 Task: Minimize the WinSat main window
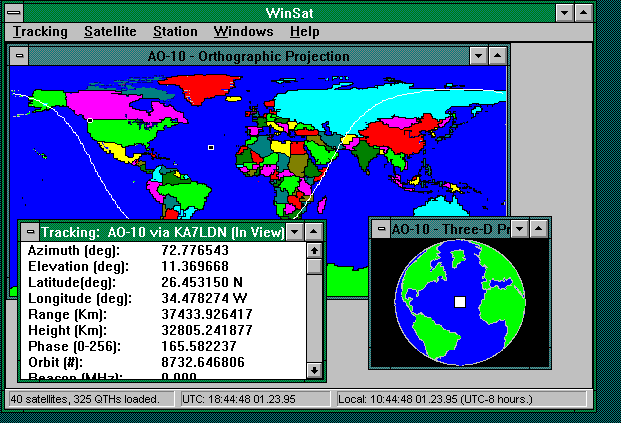coord(564,13)
